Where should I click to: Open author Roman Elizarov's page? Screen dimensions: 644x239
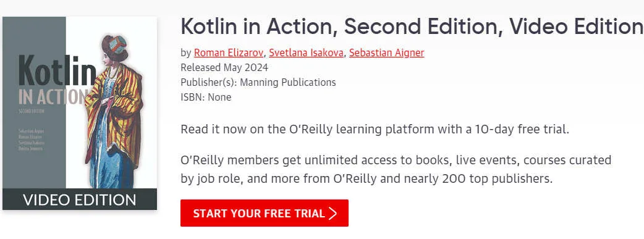[x=230, y=52]
